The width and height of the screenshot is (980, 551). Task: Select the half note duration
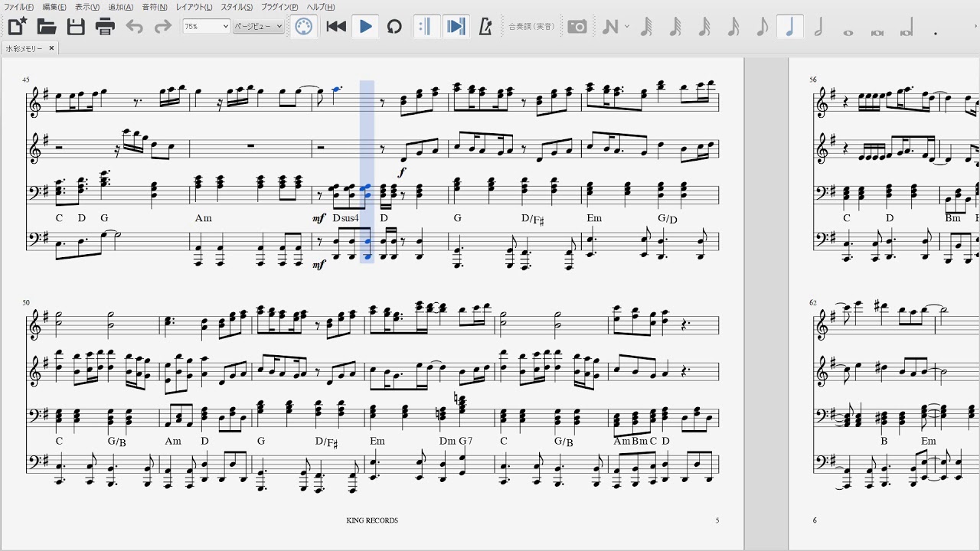click(819, 27)
